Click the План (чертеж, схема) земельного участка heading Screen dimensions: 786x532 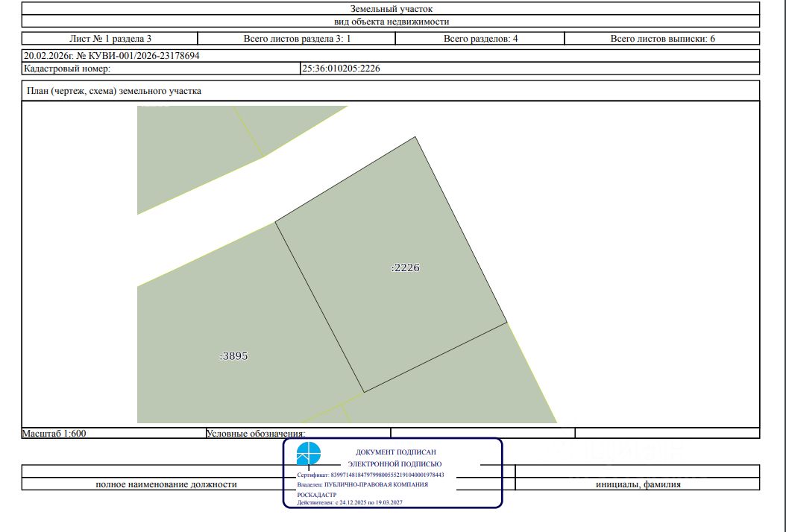click(x=114, y=91)
